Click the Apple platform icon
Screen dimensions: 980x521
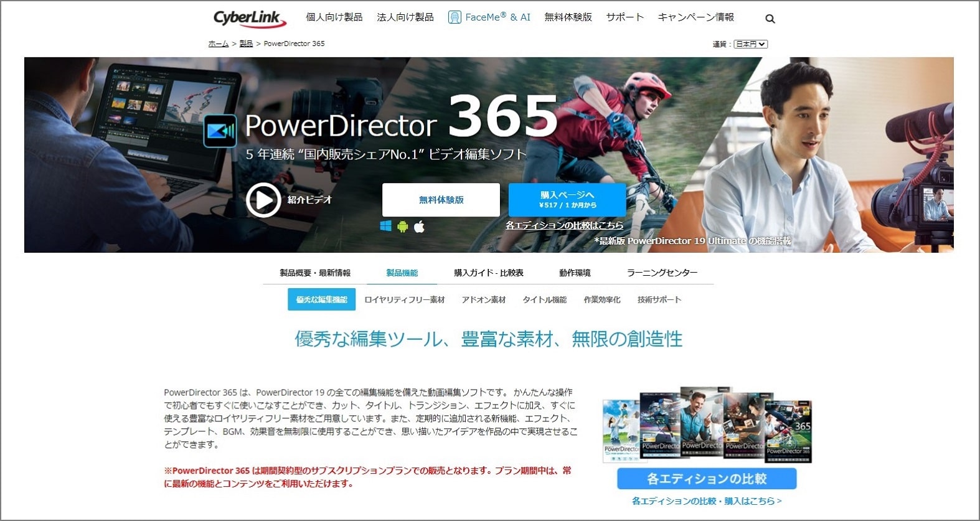click(x=420, y=226)
